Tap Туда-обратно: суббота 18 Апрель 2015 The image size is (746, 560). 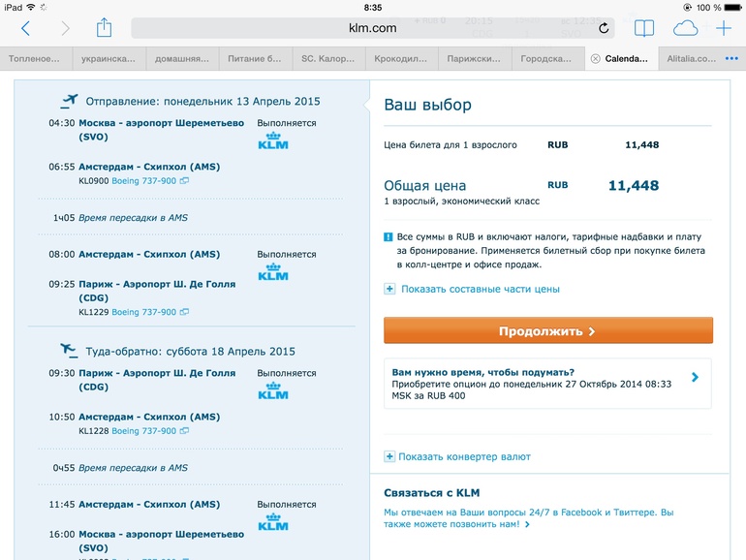point(190,352)
